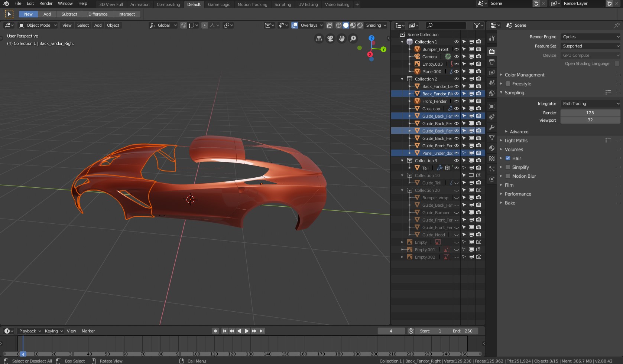Click the Render samples 128 field
This screenshot has width=623, height=364.
coord(590,113)
